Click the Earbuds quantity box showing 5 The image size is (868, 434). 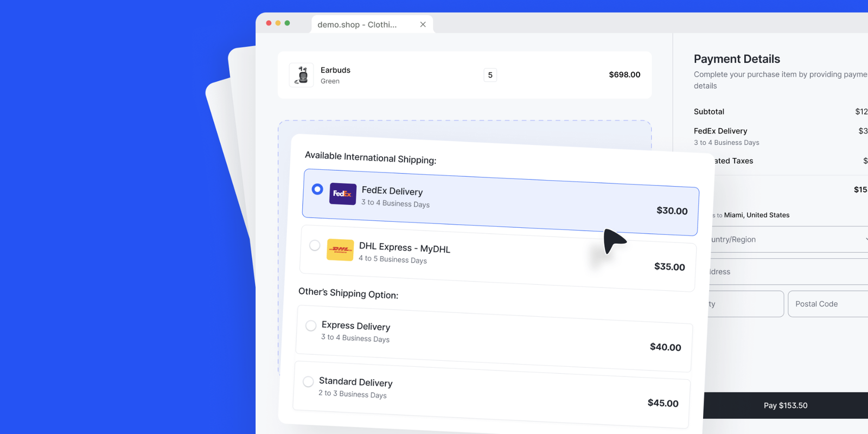tap(490, 75)
